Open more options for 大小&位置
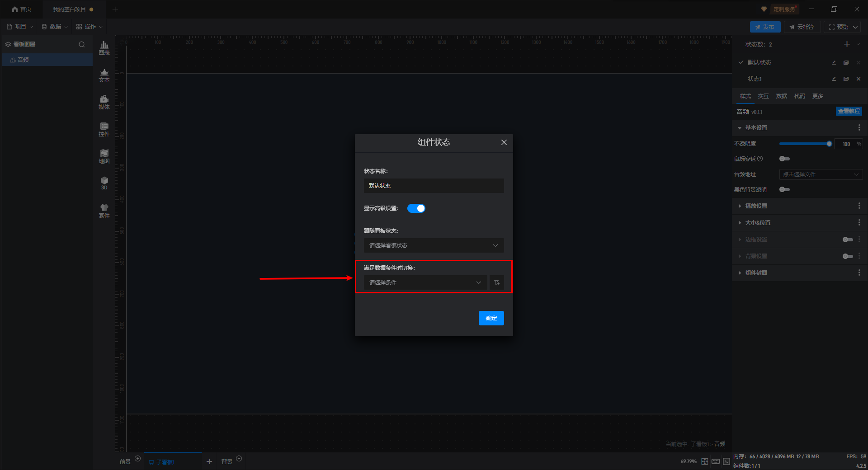The image size is (868, 470). [859, 223]
